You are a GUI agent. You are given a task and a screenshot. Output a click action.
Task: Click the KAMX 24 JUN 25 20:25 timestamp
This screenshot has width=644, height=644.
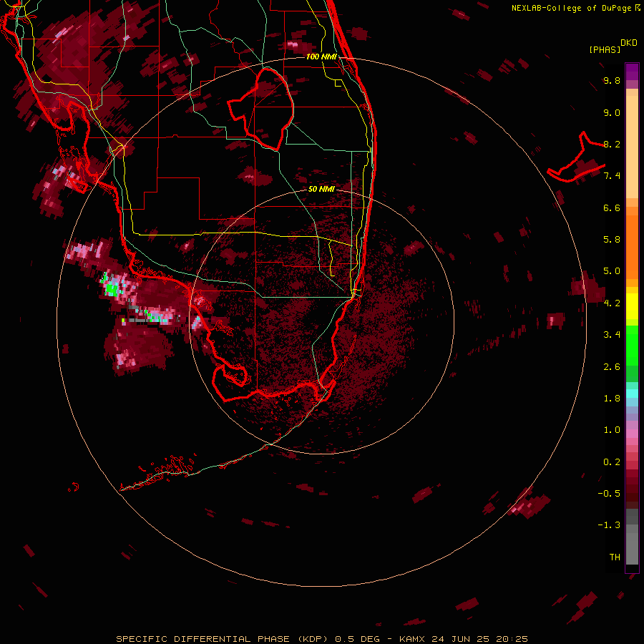click(463, 639)
